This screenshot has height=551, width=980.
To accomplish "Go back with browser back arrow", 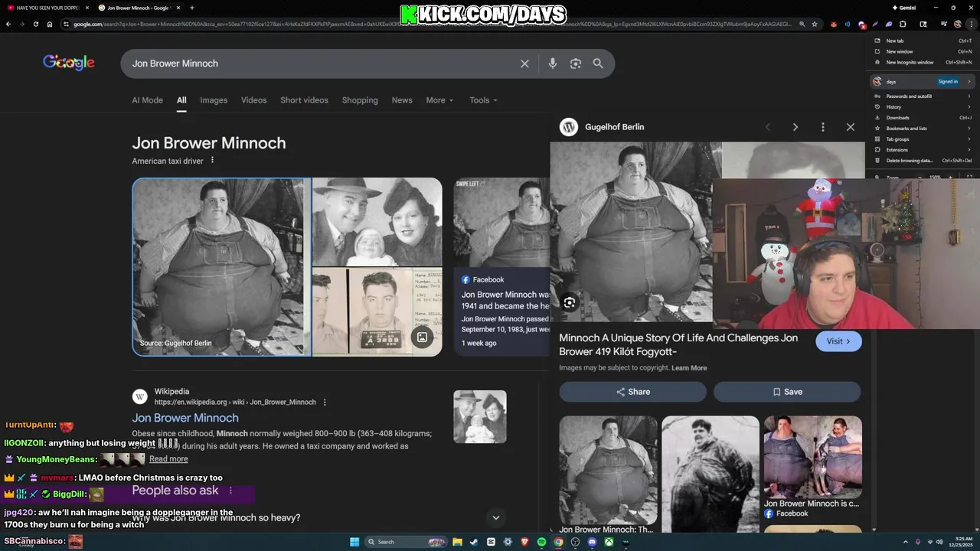I will tap(8, 24).
